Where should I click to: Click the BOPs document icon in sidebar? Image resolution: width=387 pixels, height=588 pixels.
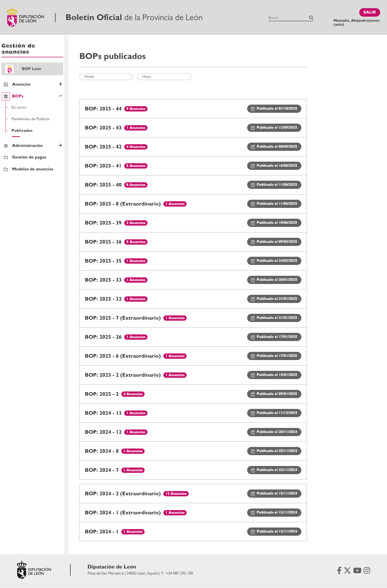[x=6, y=96]
